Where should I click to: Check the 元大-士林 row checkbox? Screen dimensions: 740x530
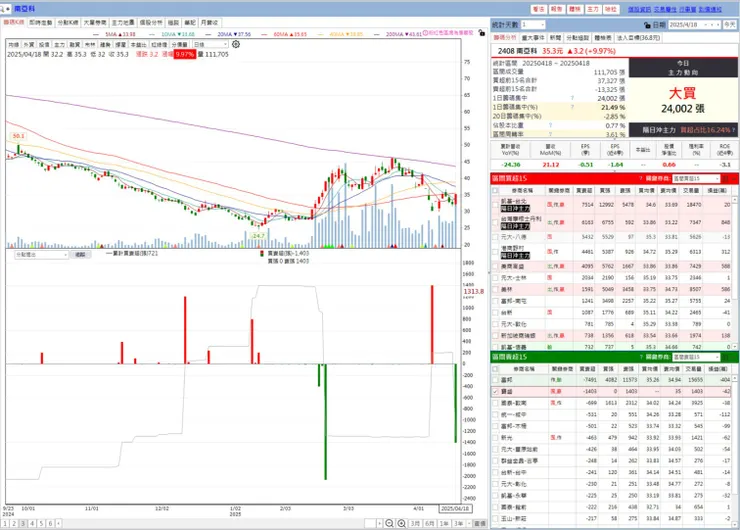coord(495,278)
